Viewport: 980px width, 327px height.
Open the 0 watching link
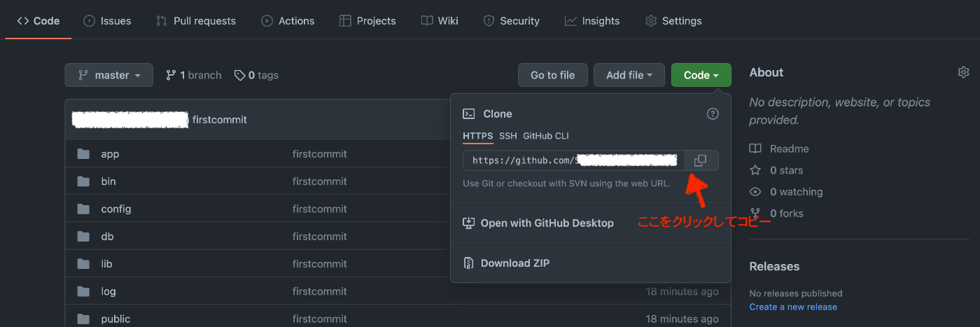click(796, 192)
